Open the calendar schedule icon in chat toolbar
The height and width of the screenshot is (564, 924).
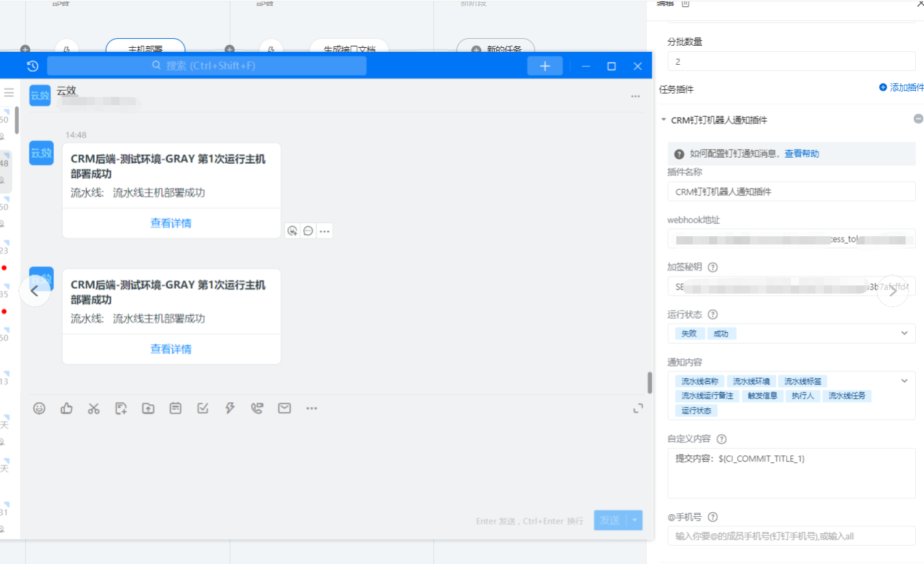[175, 408]
